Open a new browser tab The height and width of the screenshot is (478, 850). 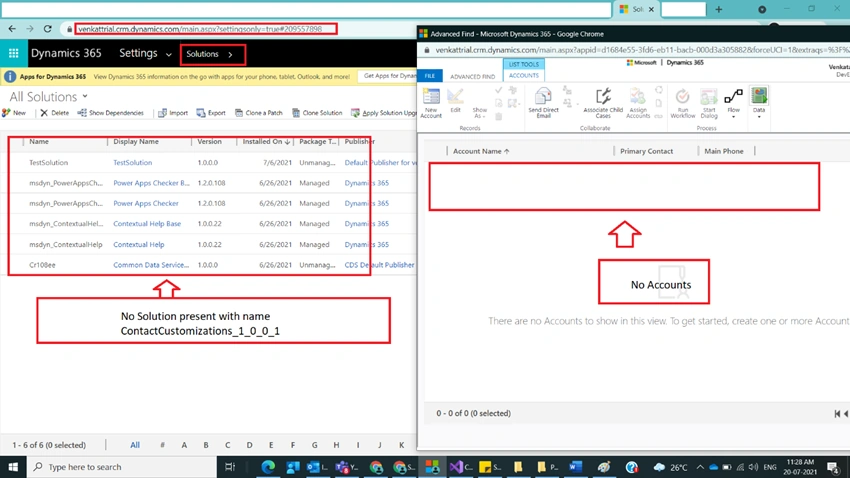(719, 9)
